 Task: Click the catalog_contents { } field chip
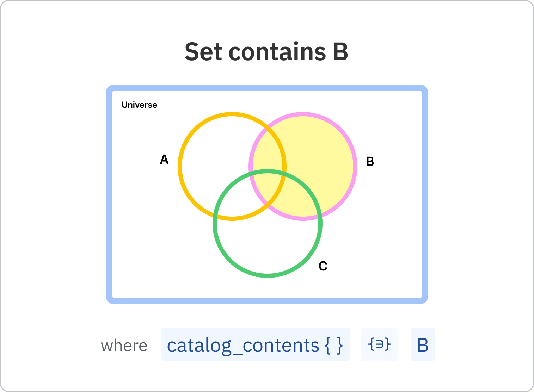tap(255, 344)
